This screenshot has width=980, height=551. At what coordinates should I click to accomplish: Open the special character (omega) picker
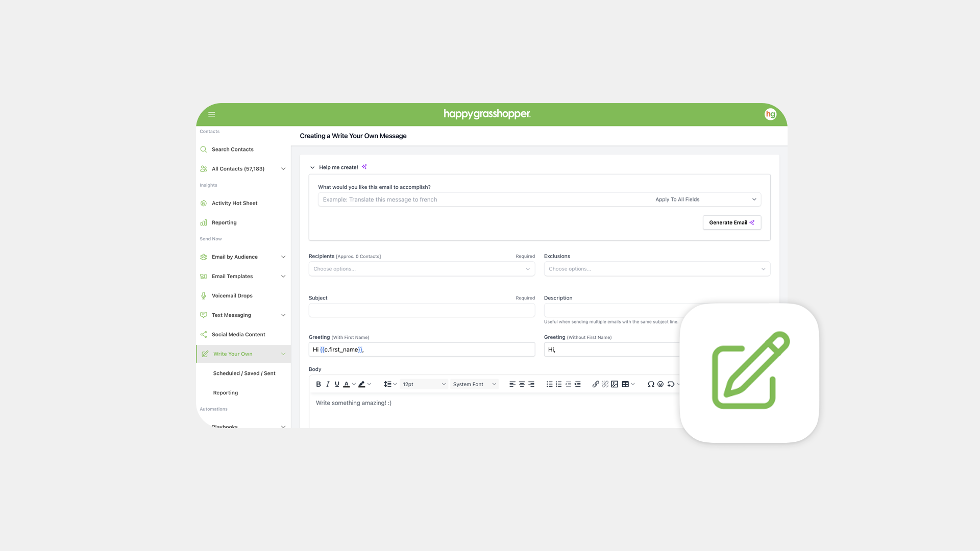click(651, 384)
